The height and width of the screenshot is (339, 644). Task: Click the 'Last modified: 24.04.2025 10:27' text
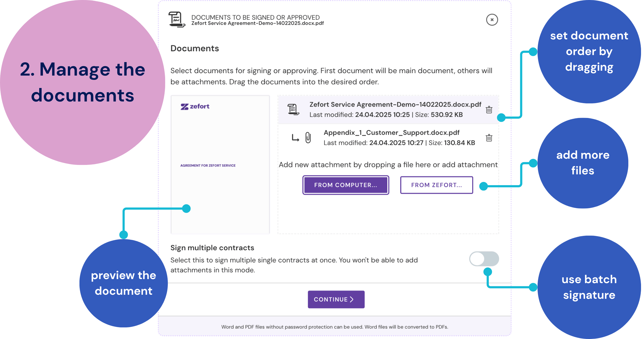(x=373, y=143)
